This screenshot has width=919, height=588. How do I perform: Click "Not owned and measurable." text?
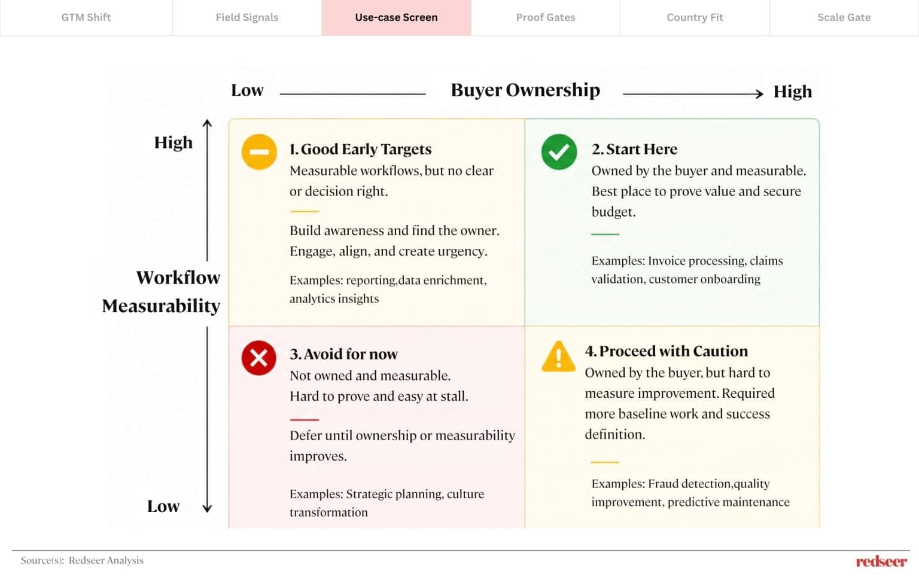point(370,376)
